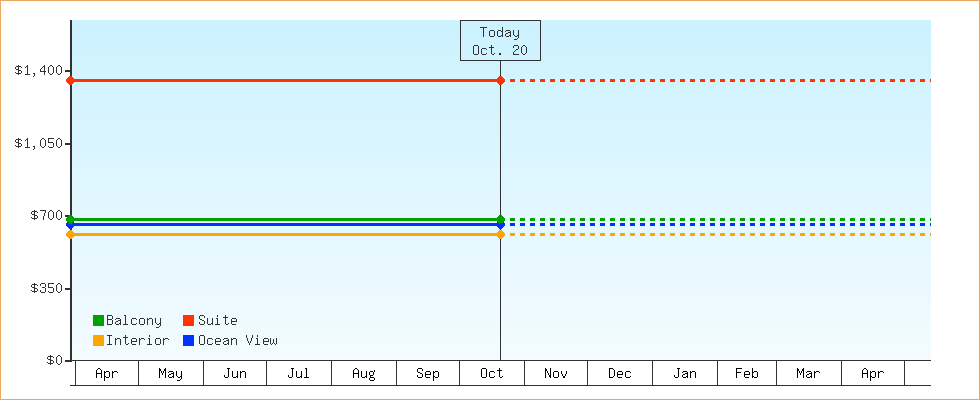Click the Balcony price point at Today
The image size is (980, 400).
pos(500,219)
